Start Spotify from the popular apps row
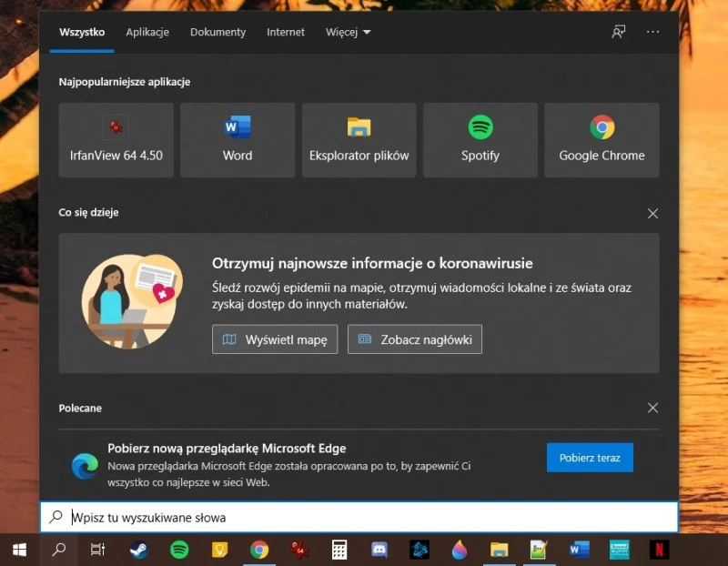 480,138
